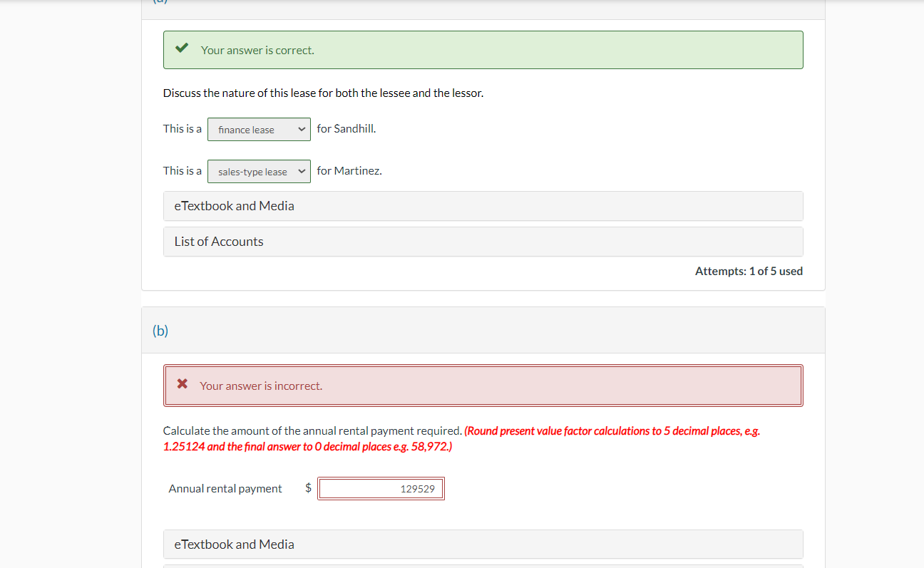The image size is (924, 568).
Task: Click the question prompt about lease nature
Action: (x=323, y=93)
